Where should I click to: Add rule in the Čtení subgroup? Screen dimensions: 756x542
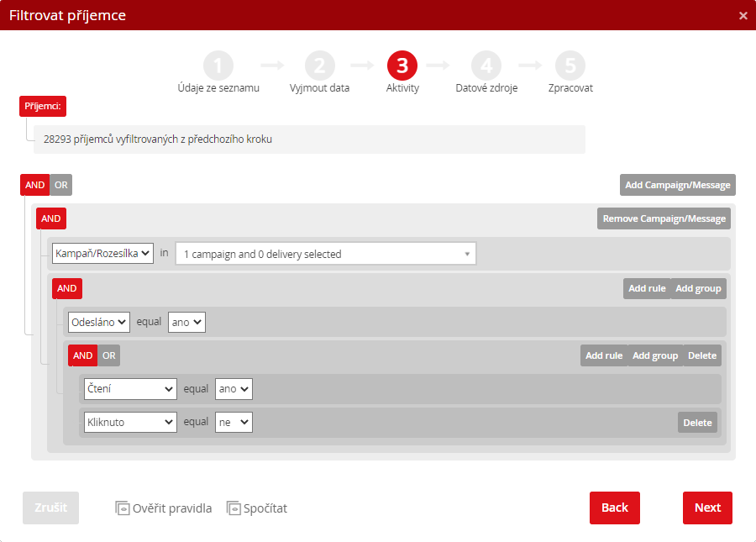(604, 355)
